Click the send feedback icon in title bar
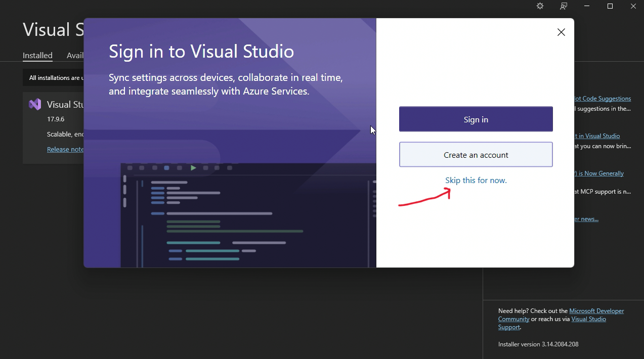This screenshot has height=359, width=644. tap(563, 6)
